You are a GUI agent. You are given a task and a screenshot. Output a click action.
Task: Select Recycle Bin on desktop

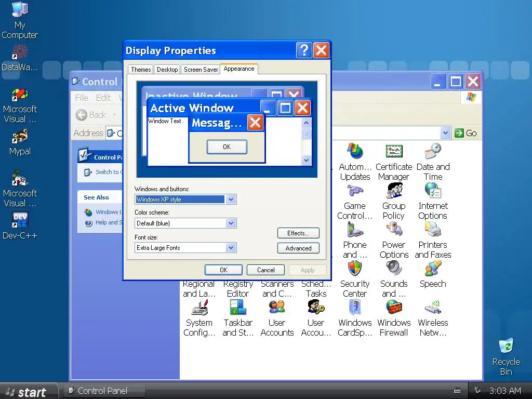pos(506,356)
